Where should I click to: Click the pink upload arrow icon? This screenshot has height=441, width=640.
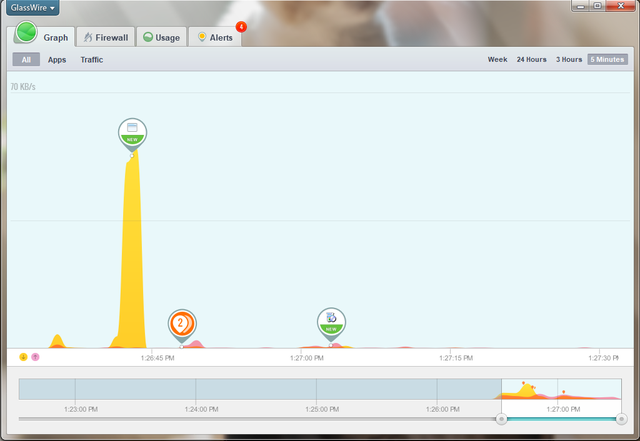(x=35, y=356)
